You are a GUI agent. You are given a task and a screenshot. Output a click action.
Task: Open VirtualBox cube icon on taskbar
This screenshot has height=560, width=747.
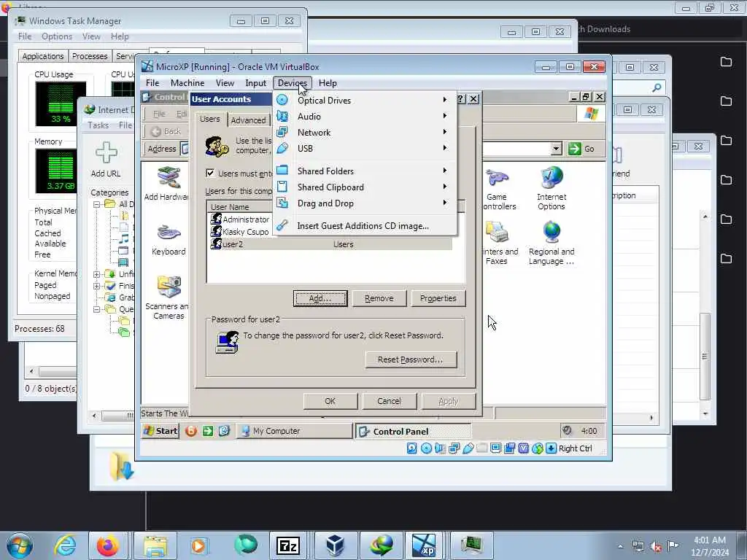click(x=335, y=545)
